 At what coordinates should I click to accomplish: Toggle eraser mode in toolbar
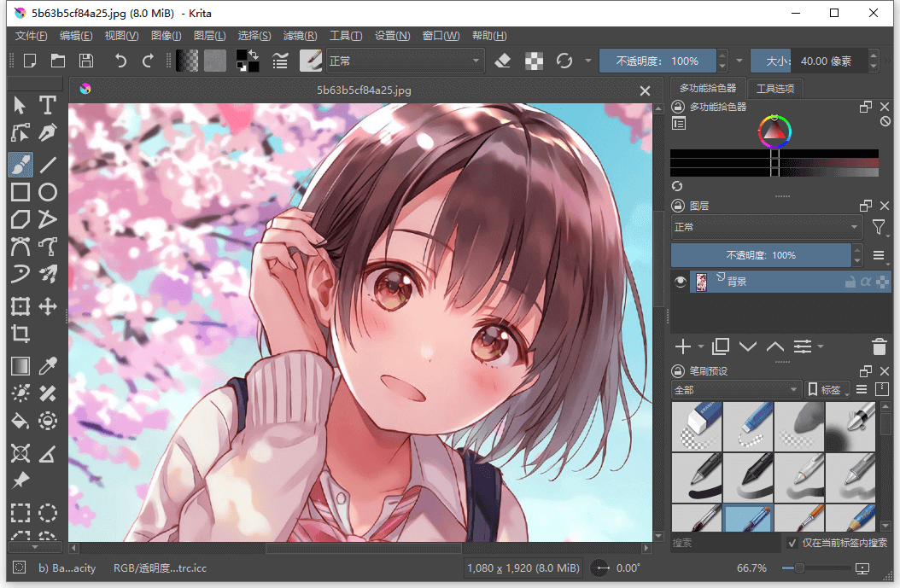click(503, 61)
